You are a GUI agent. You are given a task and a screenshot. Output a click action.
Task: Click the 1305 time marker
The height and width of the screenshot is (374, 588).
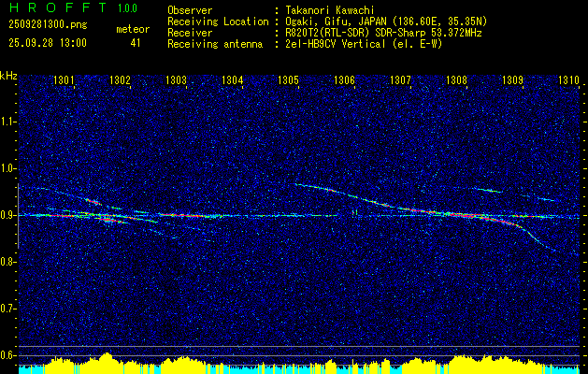point(288,80)
